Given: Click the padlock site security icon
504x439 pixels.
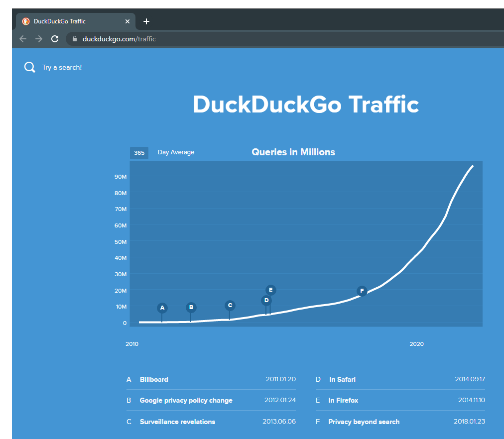Looking at the screenshot, I should pos(75,39).
